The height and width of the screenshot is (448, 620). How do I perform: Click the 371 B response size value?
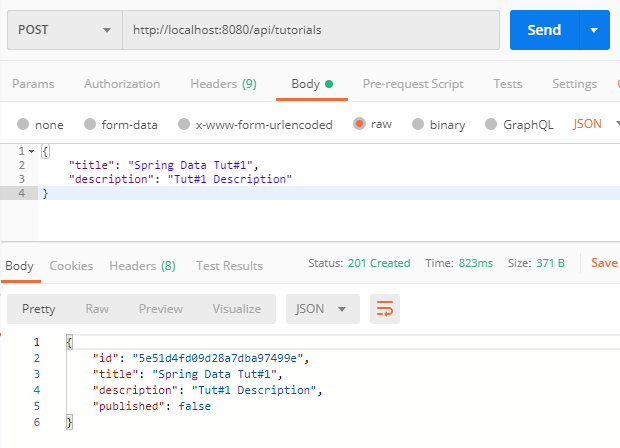click(x=550, y=263)
